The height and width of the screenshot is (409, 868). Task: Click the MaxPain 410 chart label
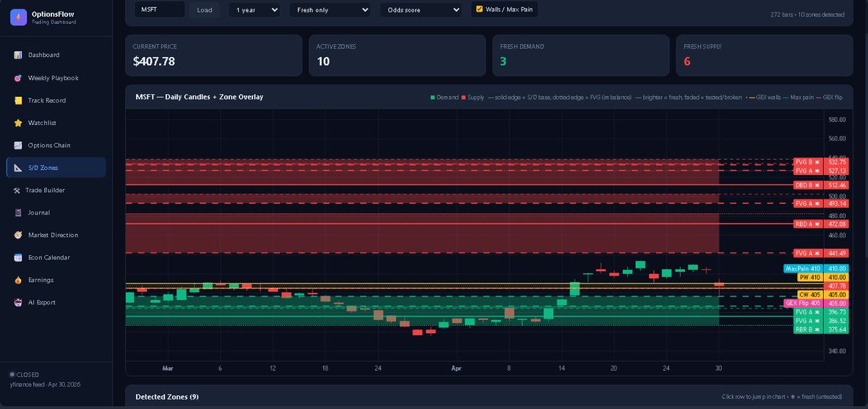tap(804, 268)
